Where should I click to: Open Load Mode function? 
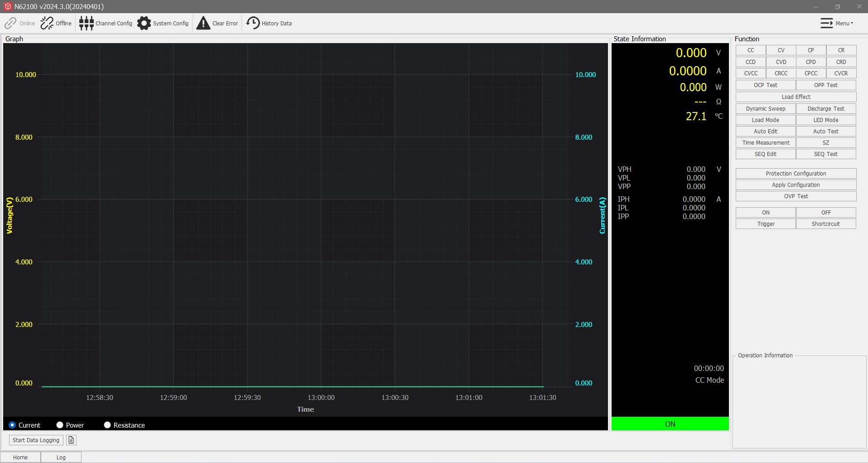(x=766, y=120)
